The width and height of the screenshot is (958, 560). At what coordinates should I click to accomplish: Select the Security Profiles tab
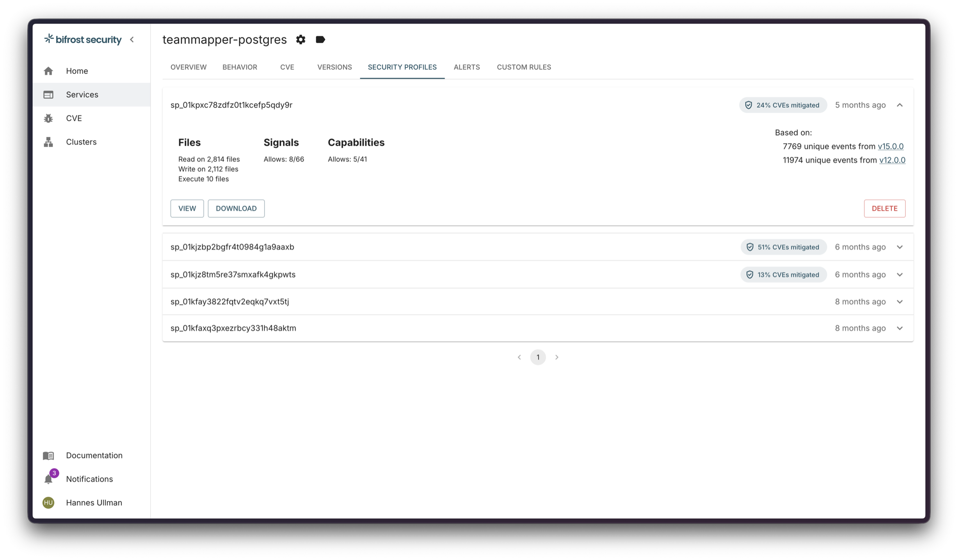pos(402,67)
